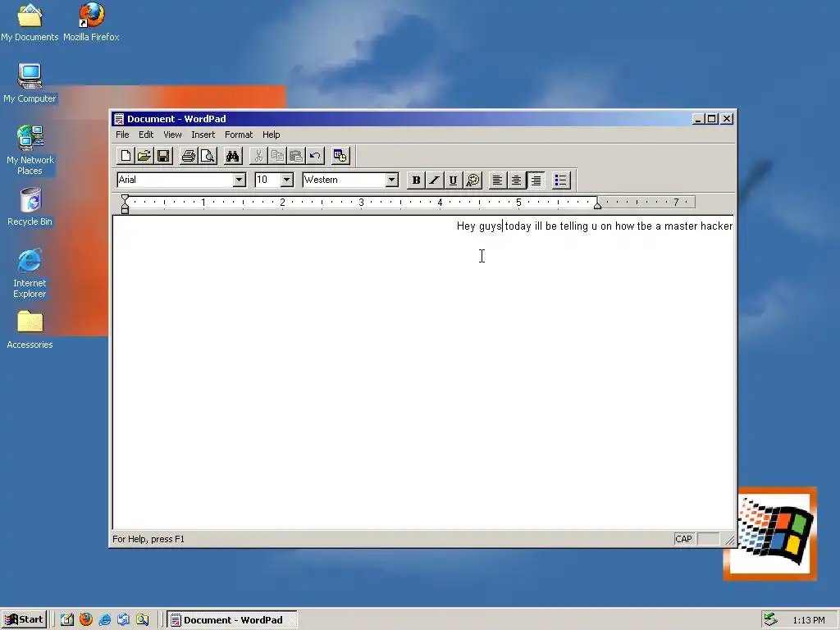Open the Start menu
The width and height of the screenshot is (840, 630).
pyautogui.click(x=25, y=620)
